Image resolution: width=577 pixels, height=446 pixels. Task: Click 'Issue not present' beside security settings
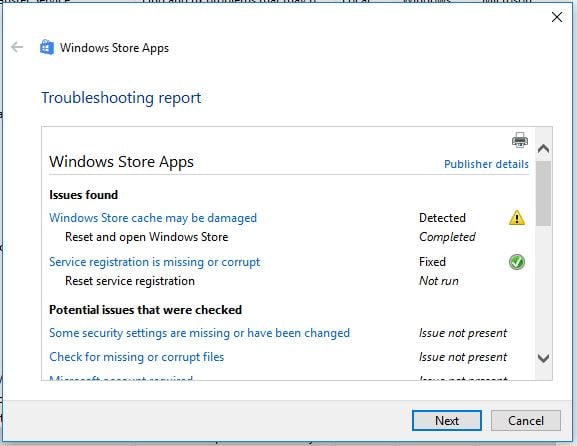pos(463,333)
